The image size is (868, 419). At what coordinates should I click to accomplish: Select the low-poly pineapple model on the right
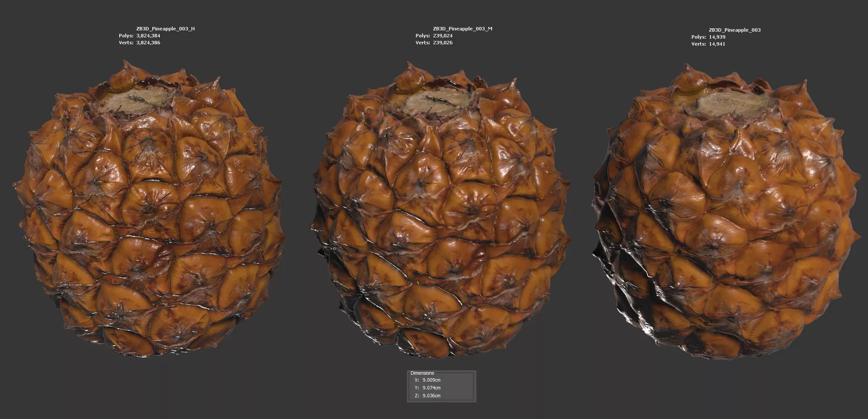tap(727, 217)
